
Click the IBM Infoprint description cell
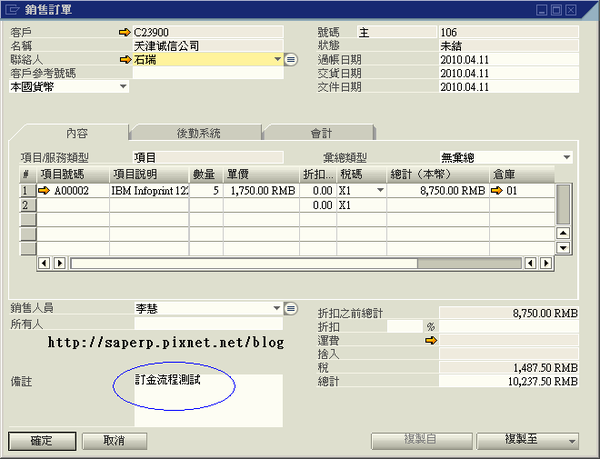tap(149, 190)
